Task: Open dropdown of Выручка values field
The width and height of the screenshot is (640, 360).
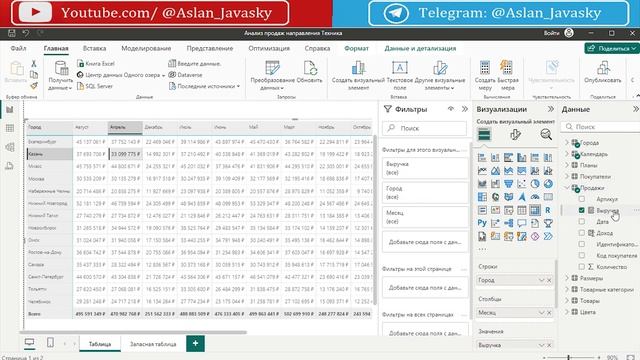Action: [x=542, y=345]
